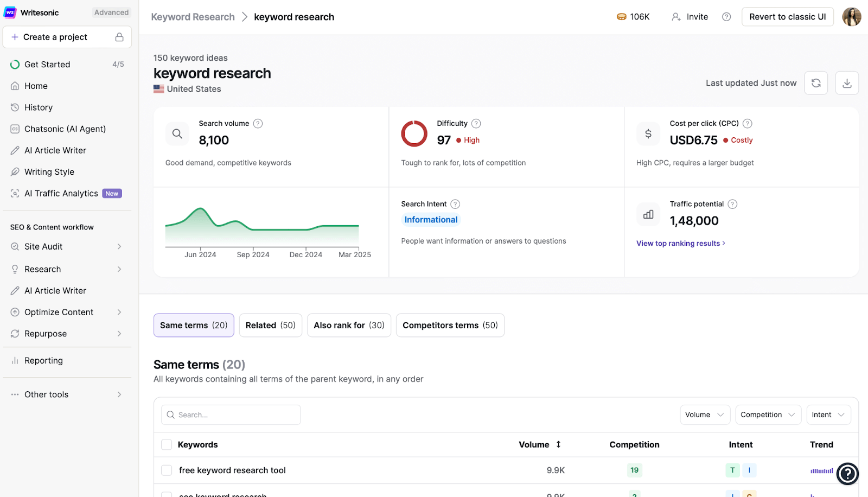Image resolution: width=868 pixels, height=497 pixels.
Task: Click inside the keyword search field
Action: pyautogui.click(x=231, y=414)
